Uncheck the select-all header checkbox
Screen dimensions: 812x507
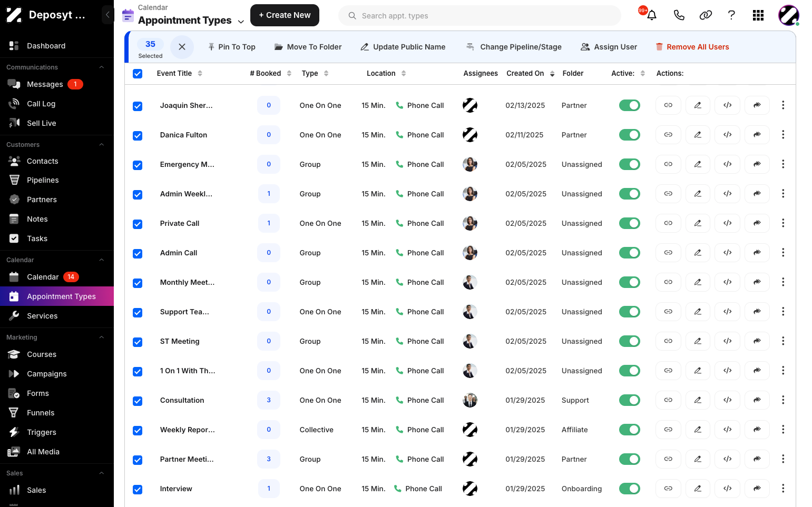coord(138,74)
